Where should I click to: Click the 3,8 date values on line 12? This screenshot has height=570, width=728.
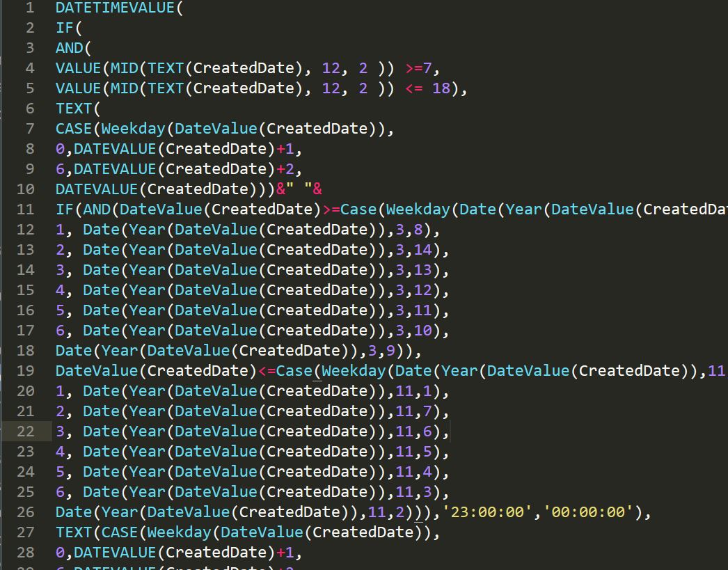click(x=409, y=230)
